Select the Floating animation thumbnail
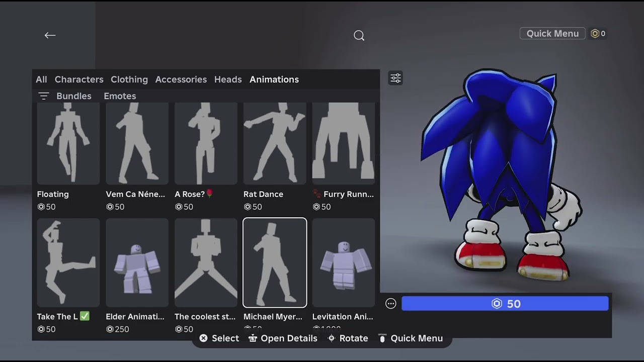Image resolution: width=644 pixels, height=362 pixels. coord(68,143)
